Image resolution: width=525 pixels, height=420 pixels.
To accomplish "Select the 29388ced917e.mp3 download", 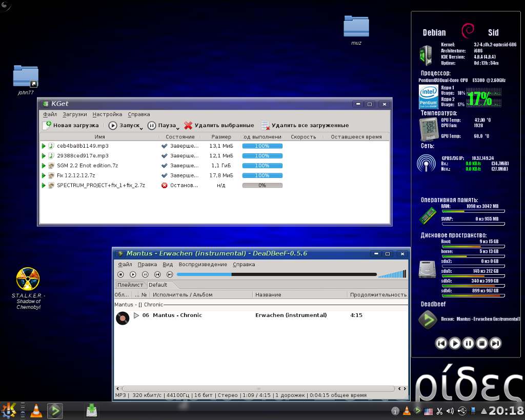I will pos(83,155).
